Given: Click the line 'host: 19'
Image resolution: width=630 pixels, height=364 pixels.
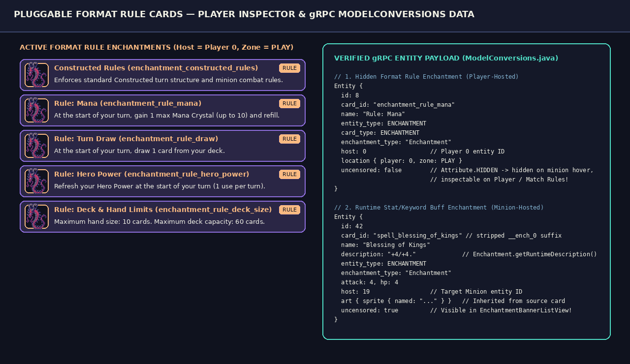Looking at the screenshot, I should tap(355, 292).
